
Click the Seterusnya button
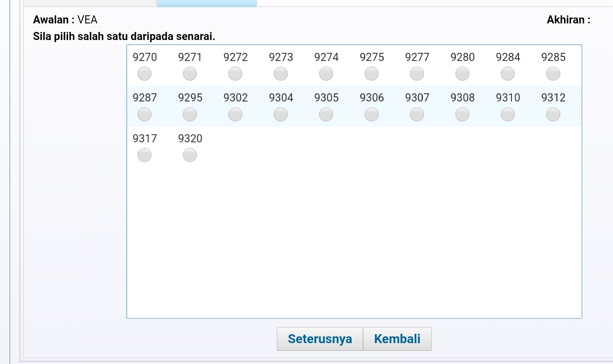[320, 339]
